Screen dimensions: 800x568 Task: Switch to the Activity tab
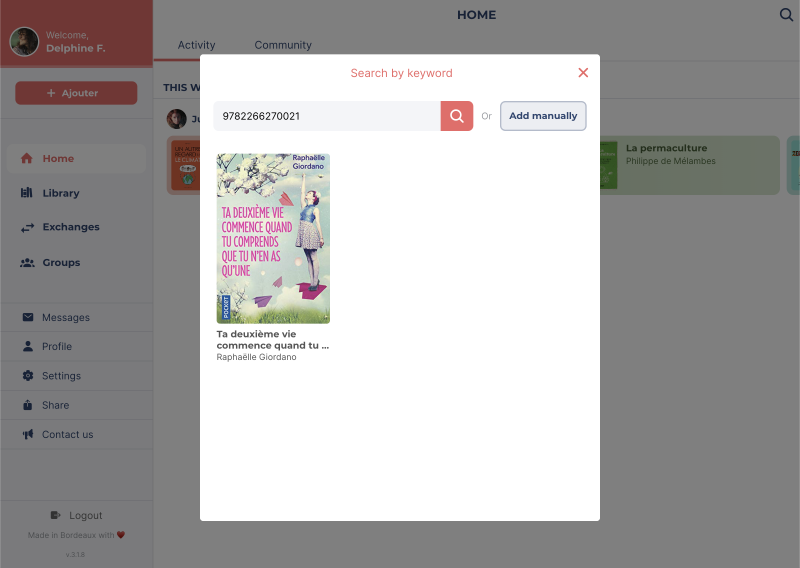(x=196, y=45)
